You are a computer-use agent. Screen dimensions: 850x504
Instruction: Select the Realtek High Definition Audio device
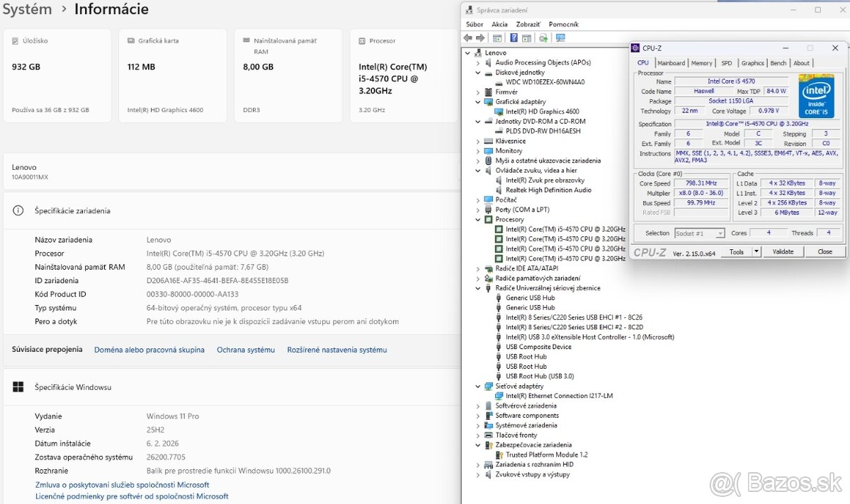[548, 190]
